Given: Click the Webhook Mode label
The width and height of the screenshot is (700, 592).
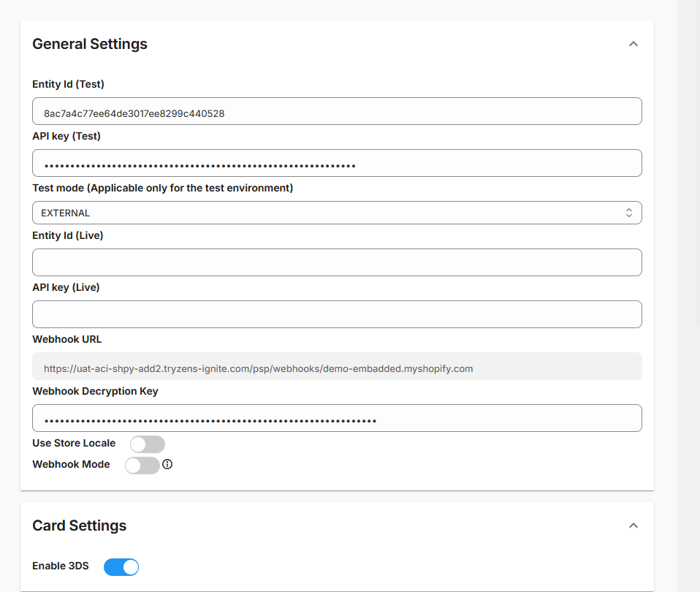Looking at the screenshot, I should (x=71, y=464).
